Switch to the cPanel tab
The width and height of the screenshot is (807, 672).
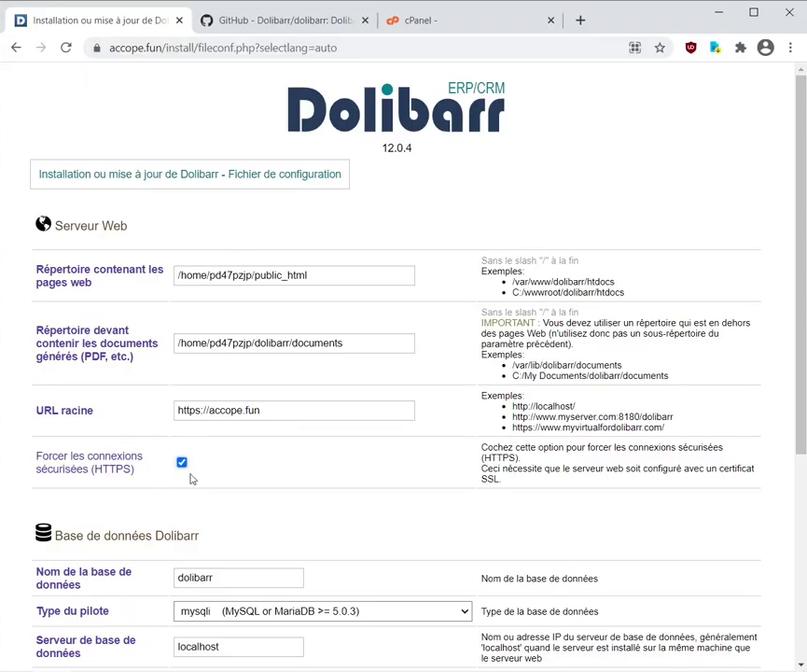(457, 20)
